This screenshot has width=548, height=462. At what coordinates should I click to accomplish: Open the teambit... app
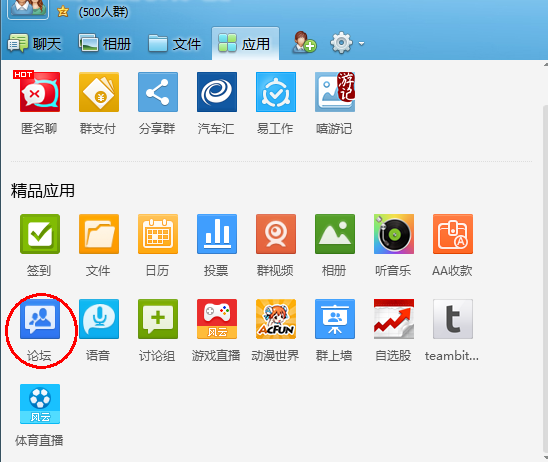(x=453, y=319)
